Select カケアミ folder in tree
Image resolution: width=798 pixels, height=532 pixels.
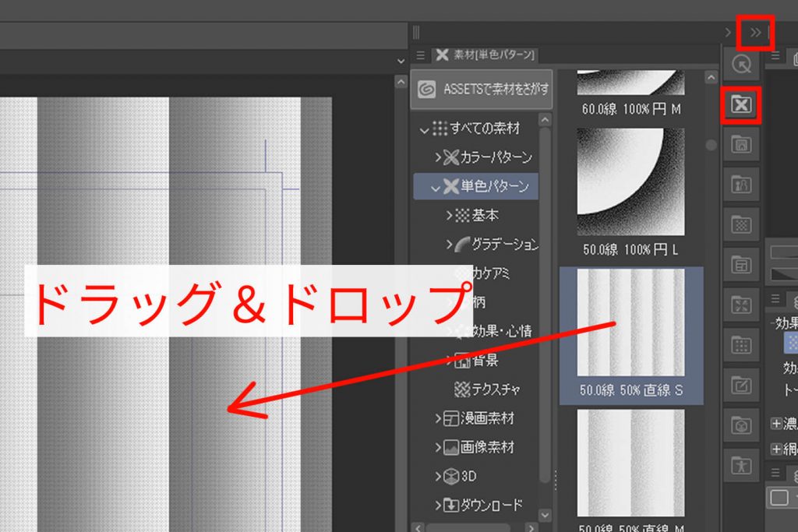click(491, 273)
